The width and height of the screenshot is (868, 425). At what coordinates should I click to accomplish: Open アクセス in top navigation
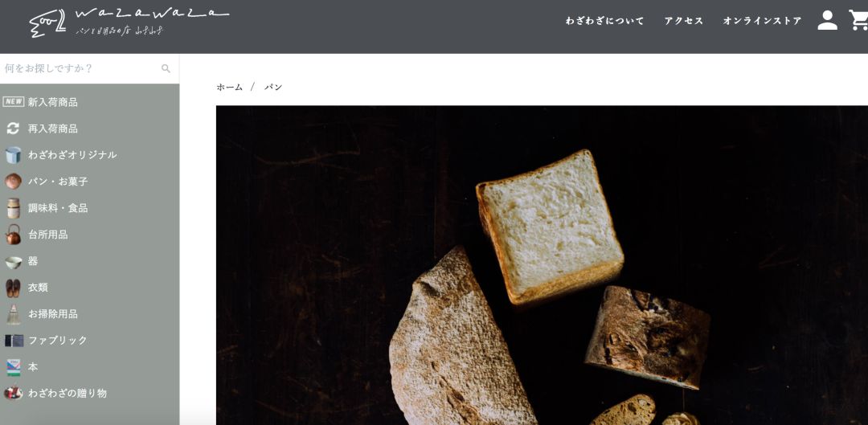[x=684, y=21]
